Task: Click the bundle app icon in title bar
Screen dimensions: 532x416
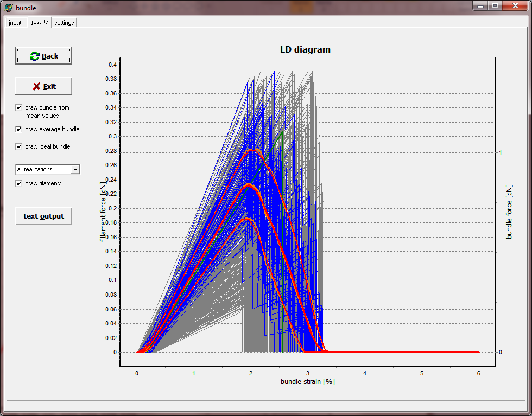Action: [8, 8]
